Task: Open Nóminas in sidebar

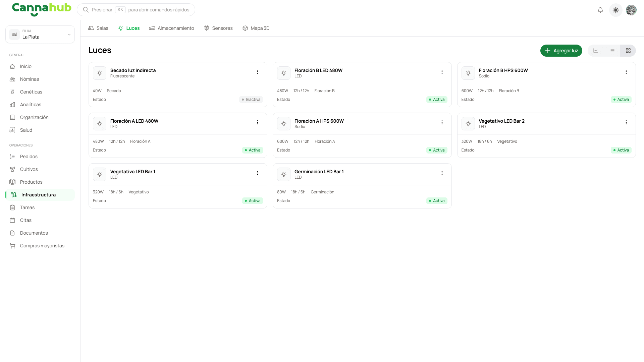Action: [x=40, y=79]
